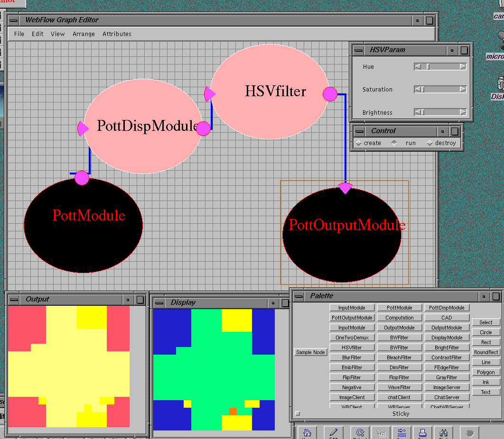Click the Negative palette button
The height and width of the screenshot is (439, 504).
[352, 387]
